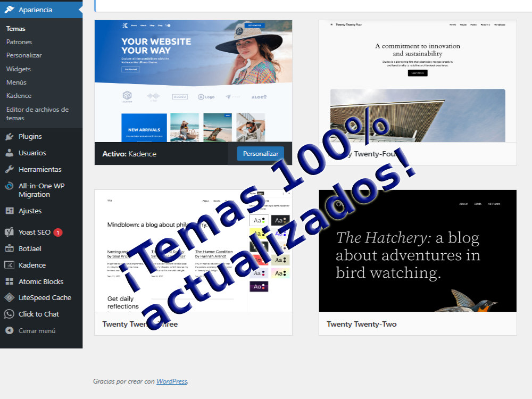The width and height of the screenshot is (532, 399).
Task: Click the Activo: Kadence label
Action: [129, 154]
